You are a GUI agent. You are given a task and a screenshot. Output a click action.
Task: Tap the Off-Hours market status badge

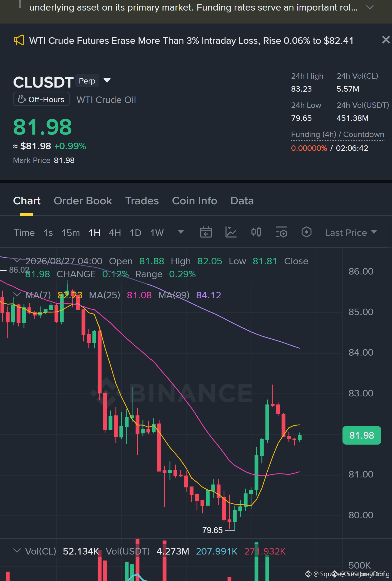click(41, 99)
